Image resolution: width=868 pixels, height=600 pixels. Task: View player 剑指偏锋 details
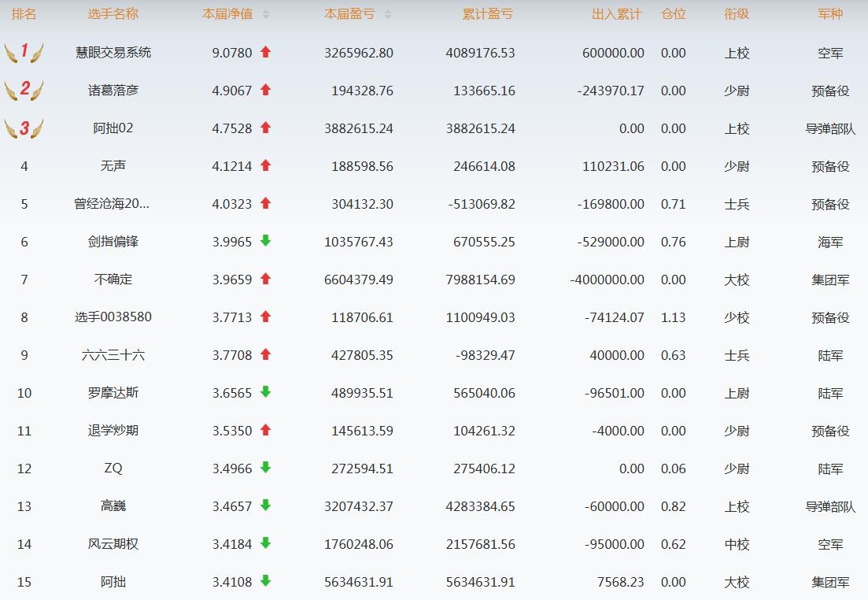click(x=113, y=242)
